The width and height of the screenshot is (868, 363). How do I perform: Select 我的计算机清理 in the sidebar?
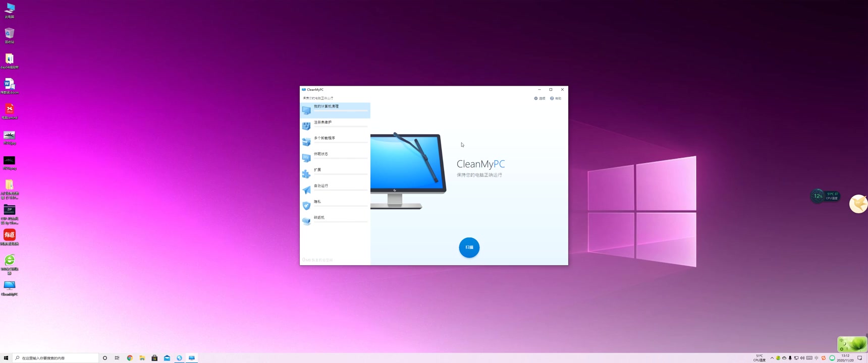(335, 110)
